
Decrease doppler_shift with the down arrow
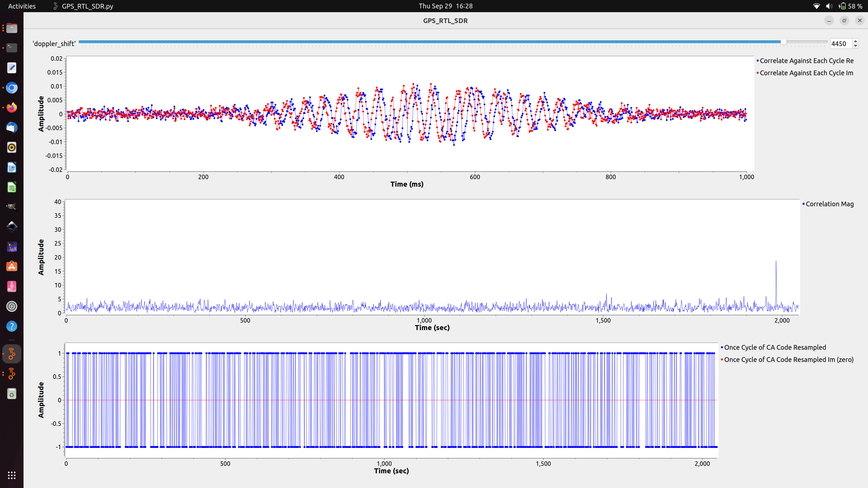click(856, 46)
